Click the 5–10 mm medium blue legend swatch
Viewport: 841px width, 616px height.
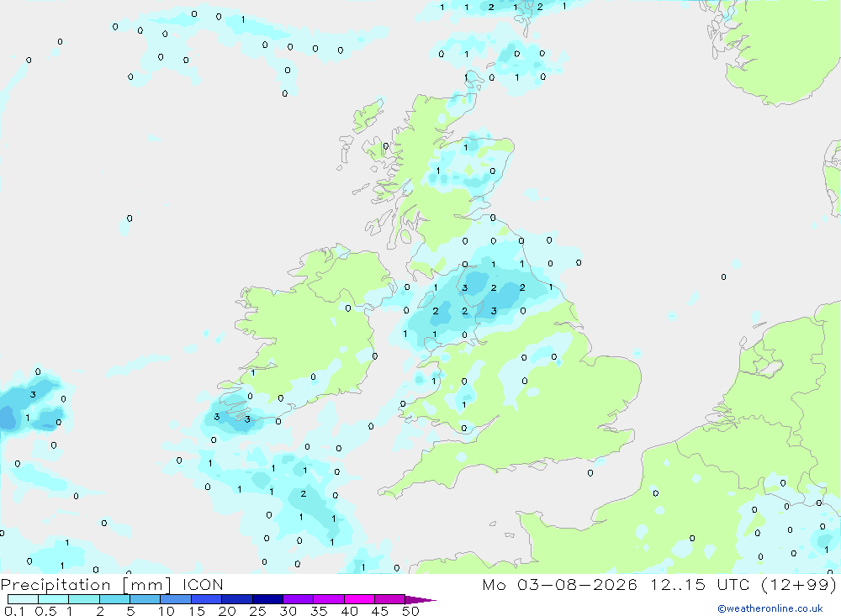[145, 599]
